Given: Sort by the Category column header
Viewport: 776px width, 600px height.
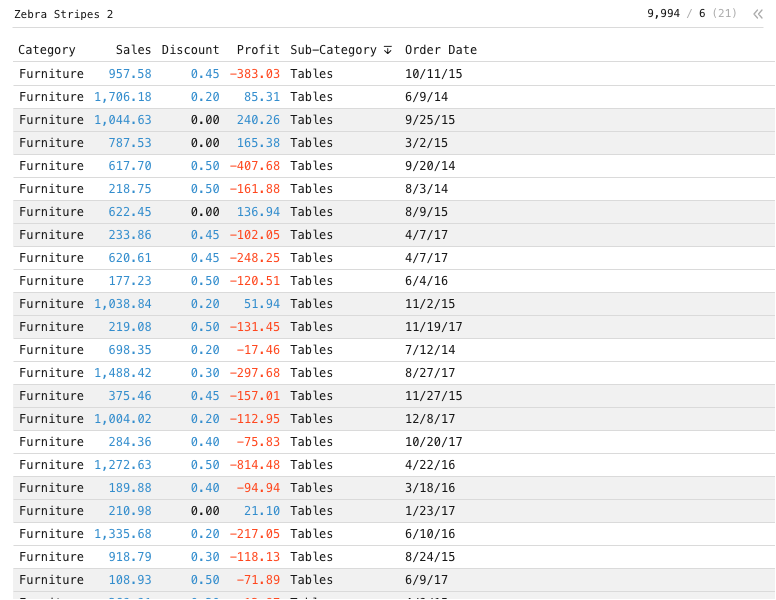Looking at the screenshot, I should pos(47,50).
